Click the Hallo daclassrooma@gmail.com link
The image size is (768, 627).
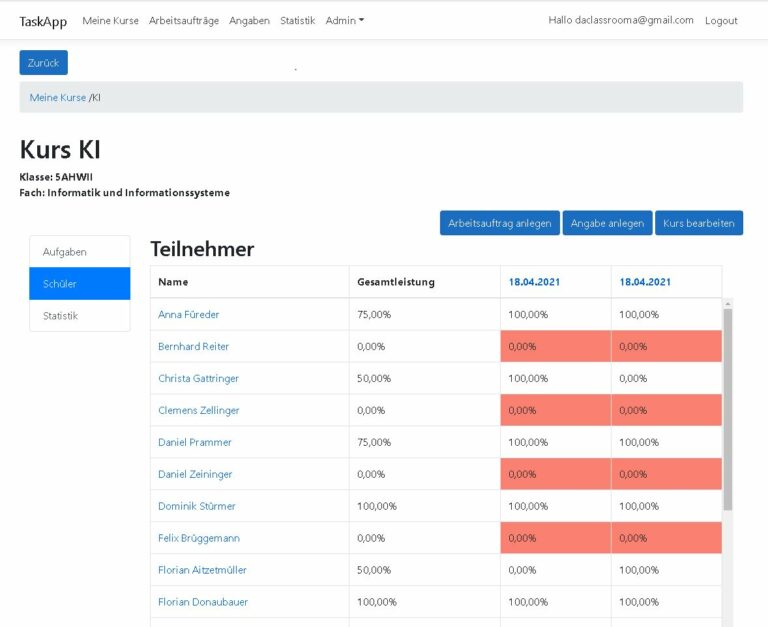coord(621,20)
